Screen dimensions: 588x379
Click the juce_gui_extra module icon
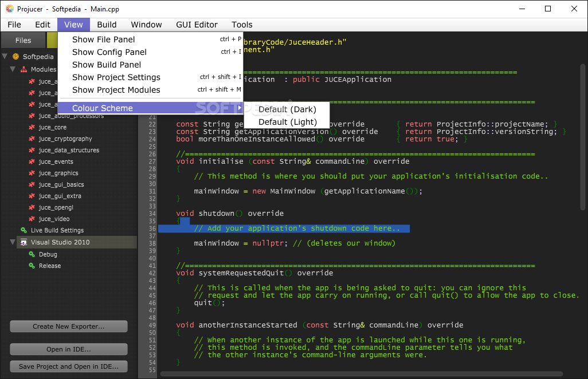32,196
